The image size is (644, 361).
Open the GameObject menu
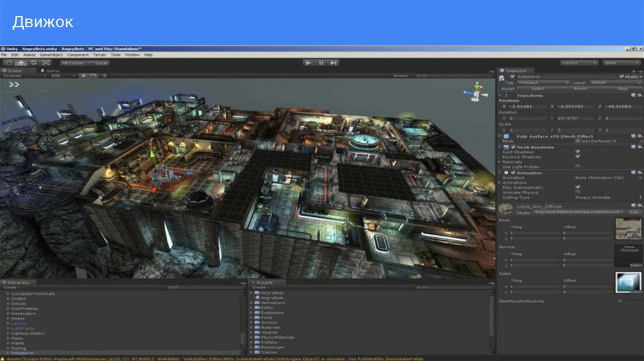pyautogui.click(x=51, y=55)
